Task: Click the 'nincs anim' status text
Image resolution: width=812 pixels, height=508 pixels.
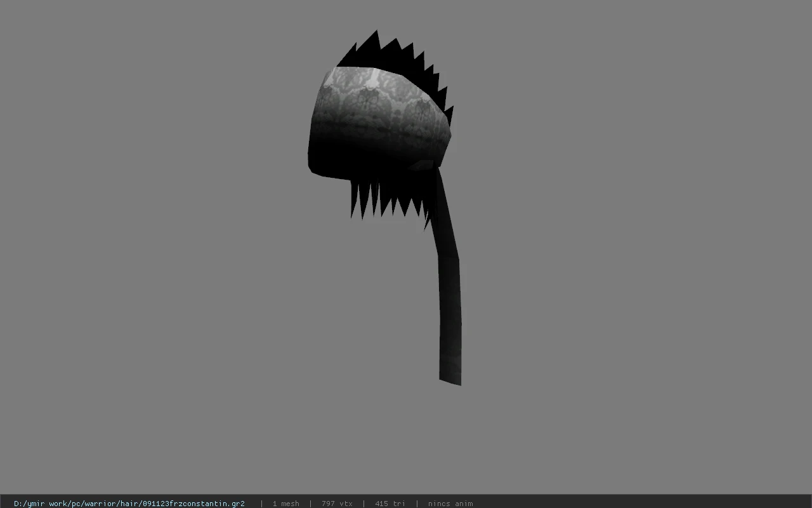Action: point(450,504)
